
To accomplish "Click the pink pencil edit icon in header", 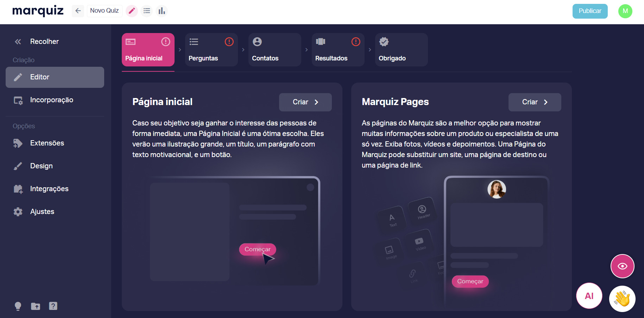I will coord(132,11).
